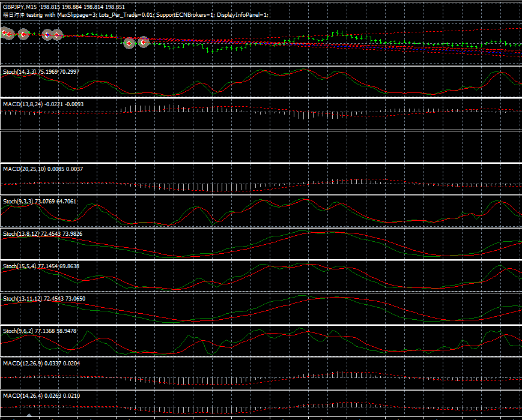Select the circled red arrow marker near mid-chart

[130, 44]
